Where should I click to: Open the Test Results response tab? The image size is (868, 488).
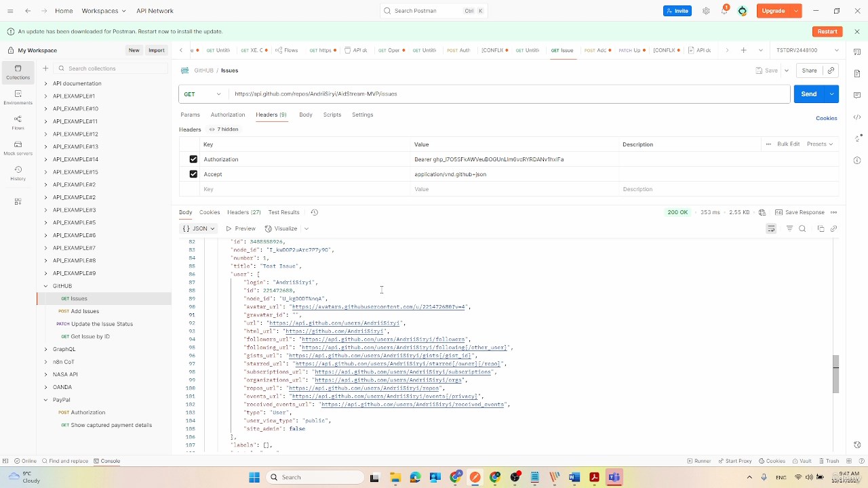283,212
